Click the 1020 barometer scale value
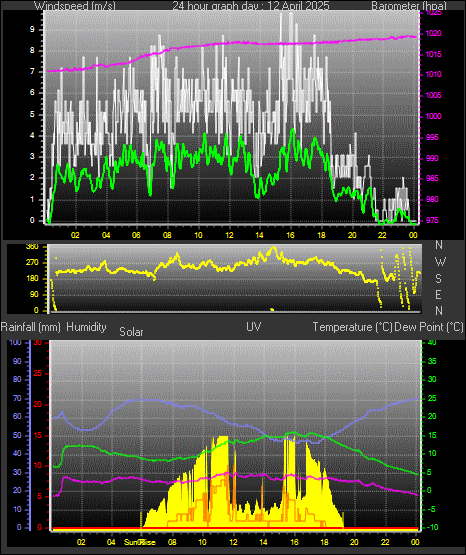 coord(433,33)
